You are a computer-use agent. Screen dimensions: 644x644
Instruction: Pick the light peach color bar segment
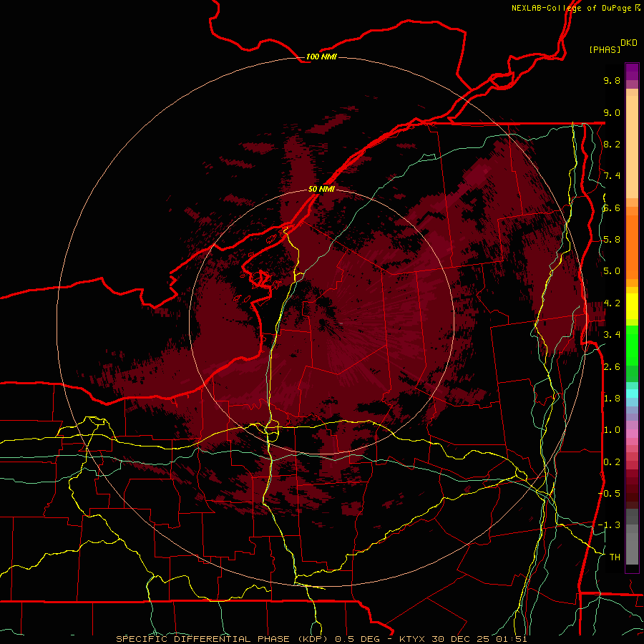tap(632, 147)
